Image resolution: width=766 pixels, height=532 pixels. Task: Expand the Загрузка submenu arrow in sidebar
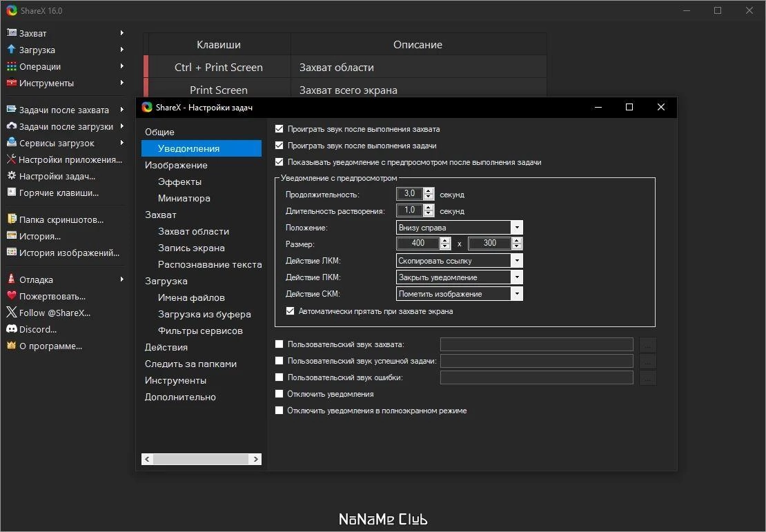122,50
